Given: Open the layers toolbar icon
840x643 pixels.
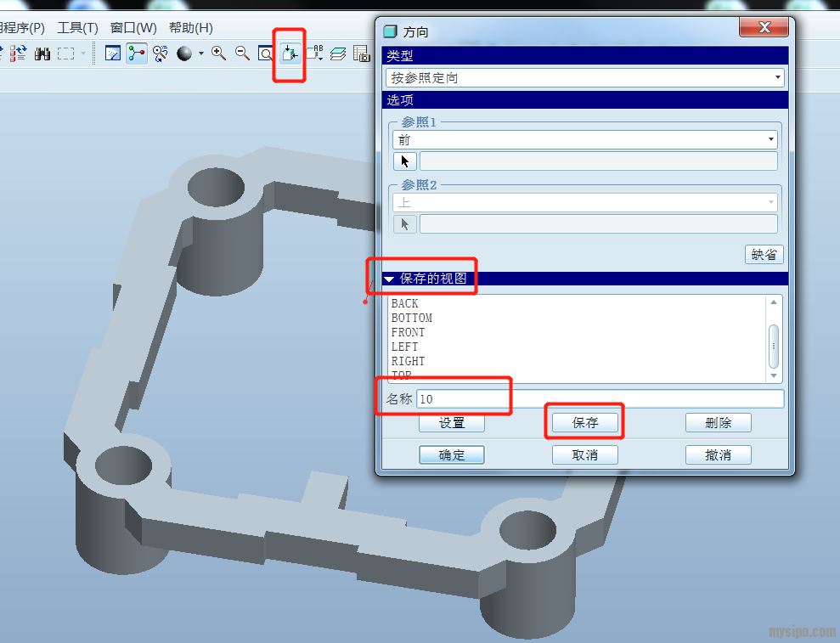Looking at the screenshot, I should coord(338,54).
